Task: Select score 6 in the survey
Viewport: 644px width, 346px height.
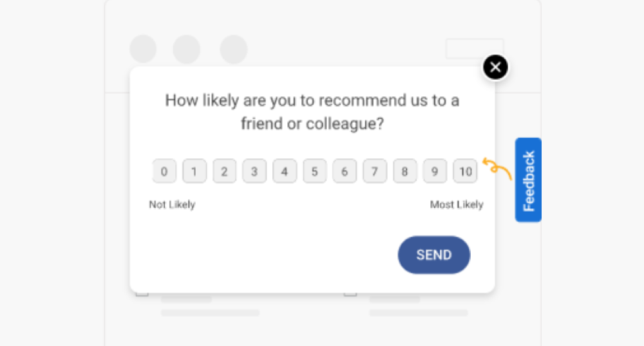Action: coord(345,172)
